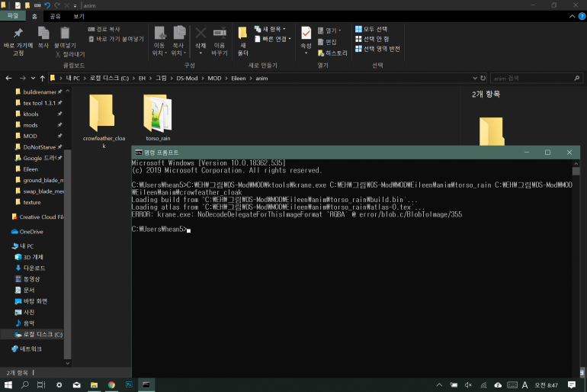Open Chrome from the taskbar
The width and height of the screenshot is (587, 392).
click(x=111, y=385)
